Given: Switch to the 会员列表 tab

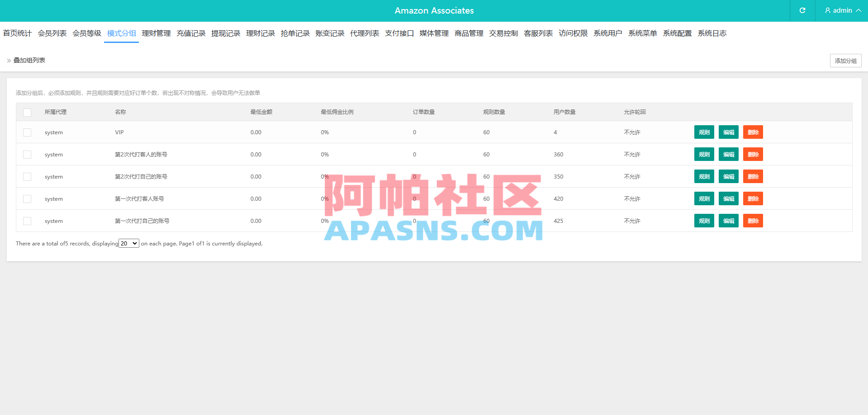Looking at the screenshot, I should (x=52, y=33).
